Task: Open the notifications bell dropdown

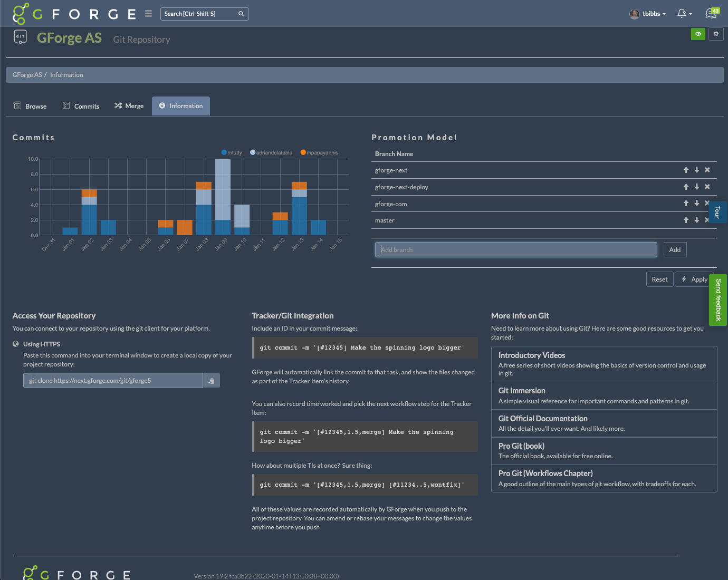Action: (x=684, y=14)
